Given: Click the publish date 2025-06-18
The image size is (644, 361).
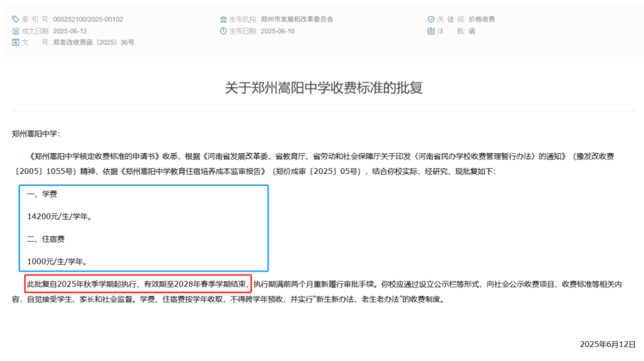Looking at the screenshot, I should point(278,31).
